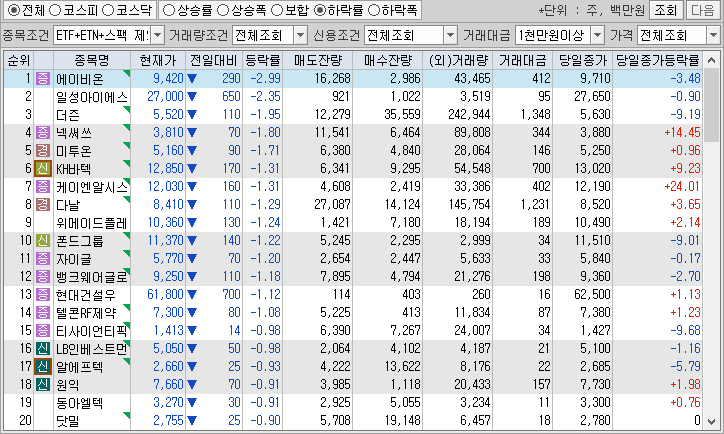
Task: Click the 신 badge next to LB인베스트먼
Action: pos(43,349)
